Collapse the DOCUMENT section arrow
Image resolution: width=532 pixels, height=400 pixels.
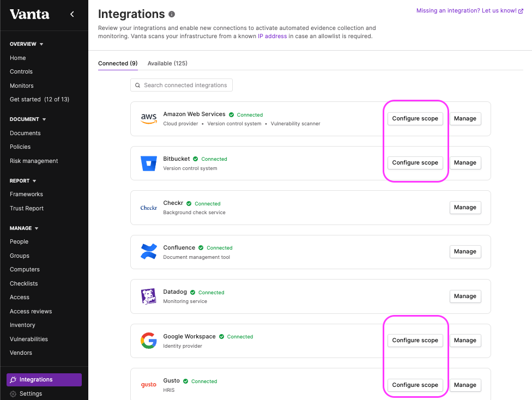click(44, 119)
